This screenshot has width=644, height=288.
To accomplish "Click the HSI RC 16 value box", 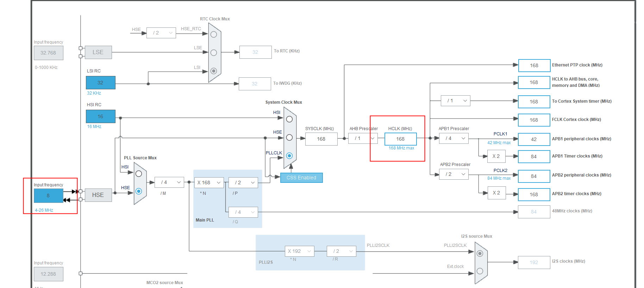I will [101, 116].
